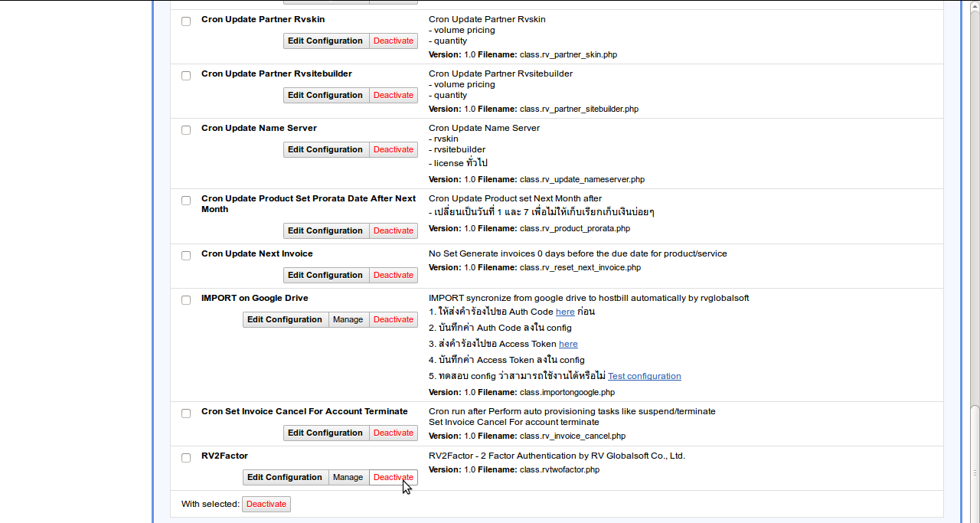Open Auth Code 'here' link
Screen dimensions: 980x523
565,312
